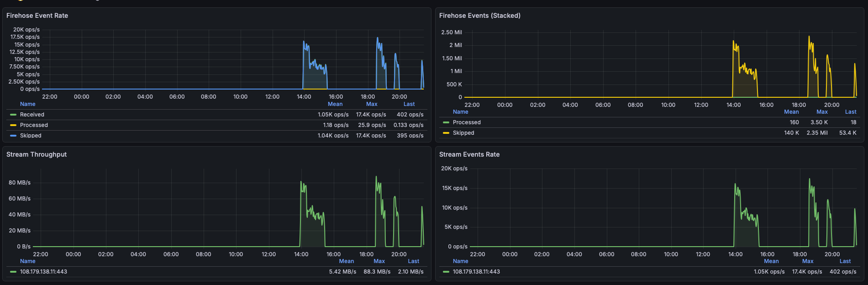Isolate the Processed series in Firehose Event Rate legend
The height and width of the screenshot is (285, 868).
click(34, 125)
